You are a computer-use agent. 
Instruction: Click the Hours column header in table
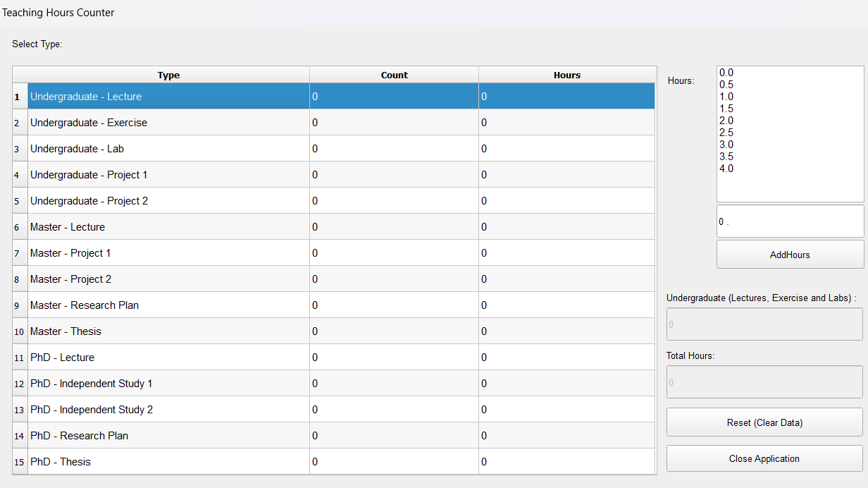pyautogui.click(x=566, y=75)
